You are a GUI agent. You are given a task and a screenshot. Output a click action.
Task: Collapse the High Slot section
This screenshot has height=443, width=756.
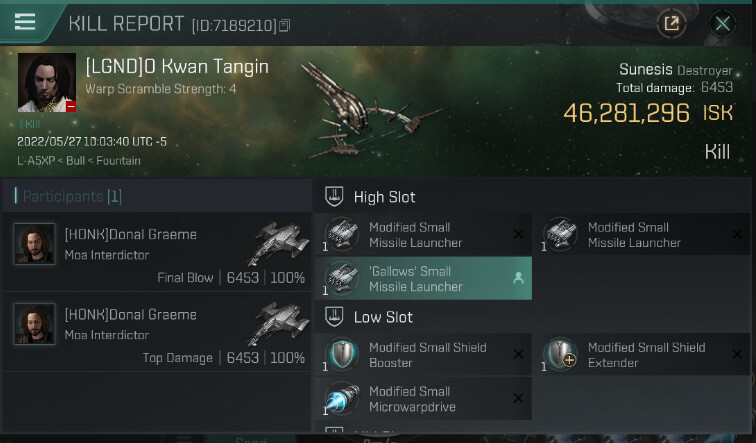click(336, 197)
